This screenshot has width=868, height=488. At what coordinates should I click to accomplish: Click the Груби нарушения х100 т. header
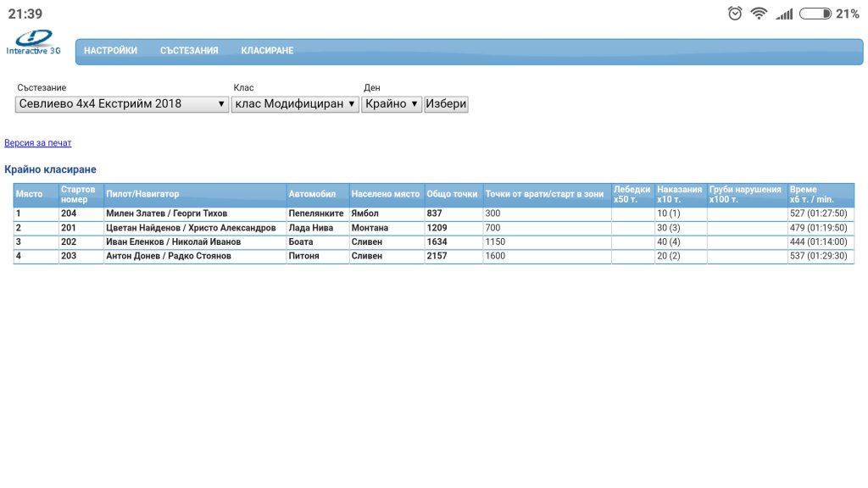pos(747,194)
